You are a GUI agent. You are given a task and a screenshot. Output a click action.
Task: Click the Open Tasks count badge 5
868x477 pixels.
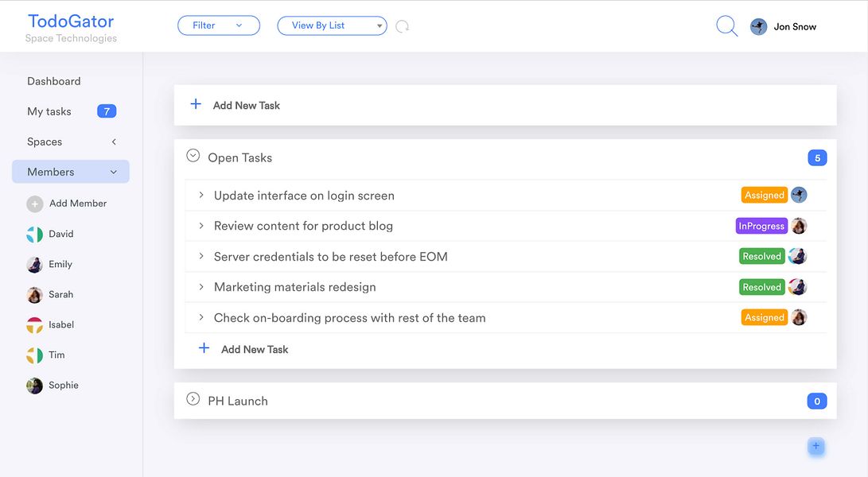[817, 157]
